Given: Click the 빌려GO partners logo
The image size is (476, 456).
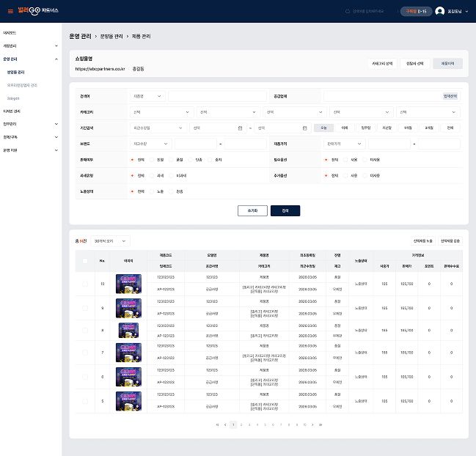Looking at the screenshot, I should (x=38, y=10).
